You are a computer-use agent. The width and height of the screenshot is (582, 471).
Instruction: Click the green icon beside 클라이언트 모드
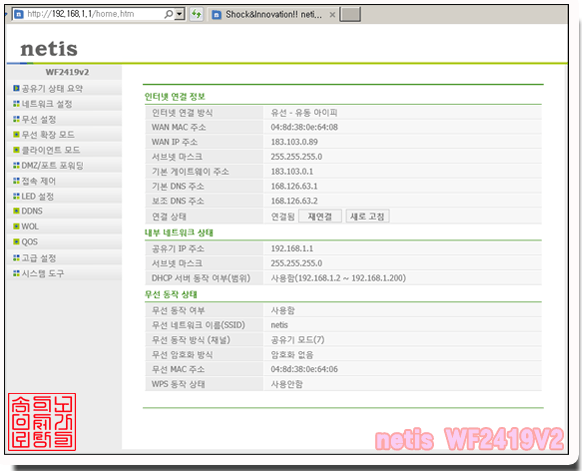click(16, 150)
